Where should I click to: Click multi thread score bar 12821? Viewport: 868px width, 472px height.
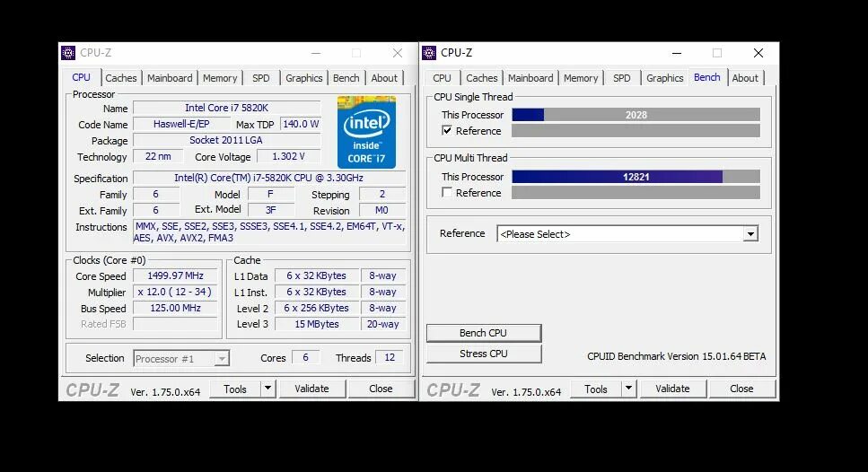tap(636, 177)
